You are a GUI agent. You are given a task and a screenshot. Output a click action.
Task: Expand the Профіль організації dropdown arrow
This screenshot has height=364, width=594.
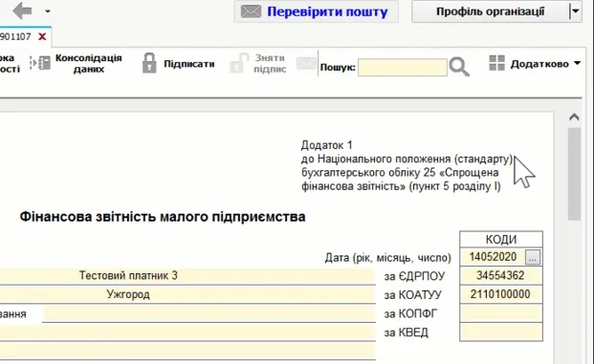[x=576, y=11]
